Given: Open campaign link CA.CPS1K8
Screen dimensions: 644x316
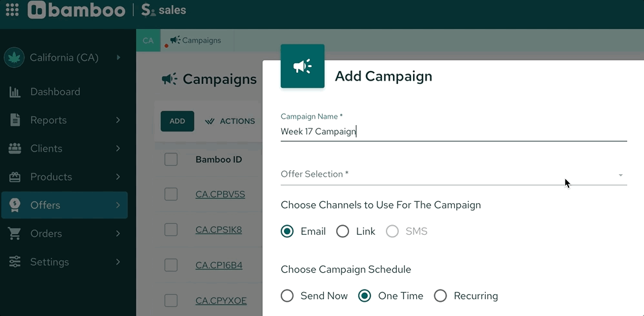Looking at the screenshot, I should tap(219, 230).
